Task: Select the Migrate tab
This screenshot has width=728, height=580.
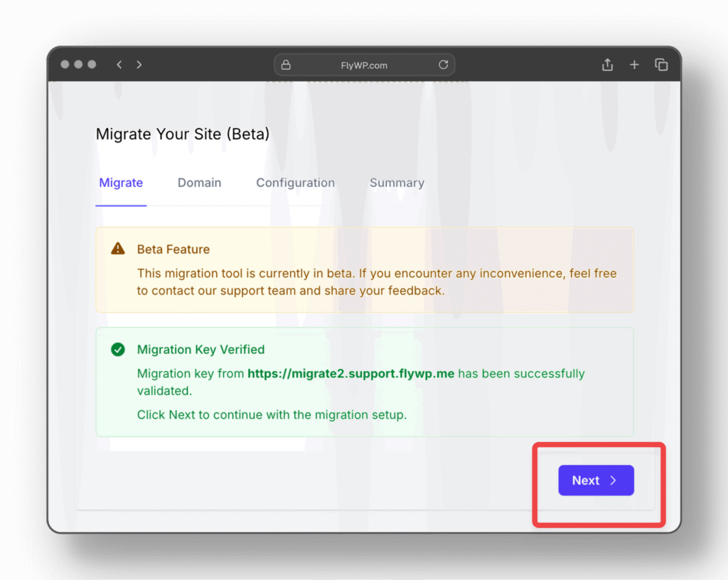Action: click(121, 183)
